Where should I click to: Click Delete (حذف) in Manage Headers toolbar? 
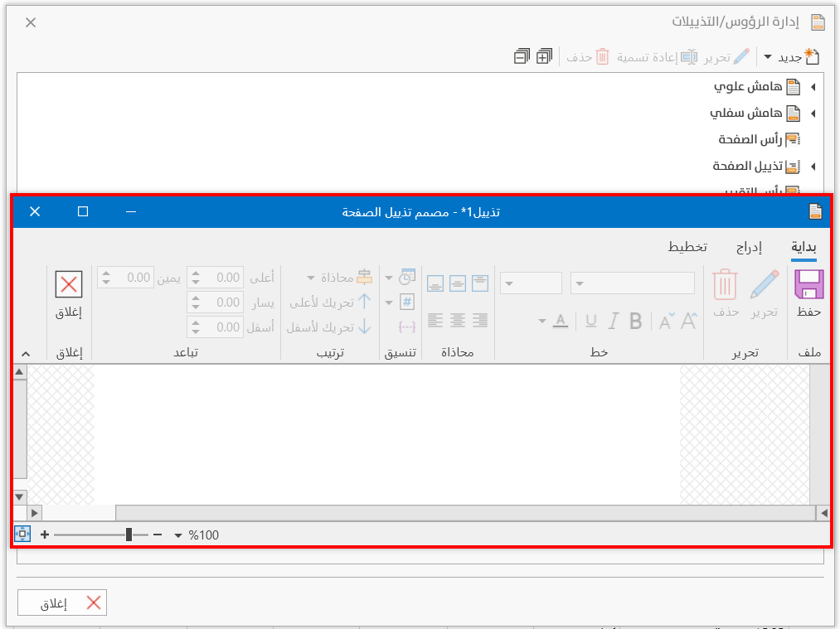coord(588,57)
